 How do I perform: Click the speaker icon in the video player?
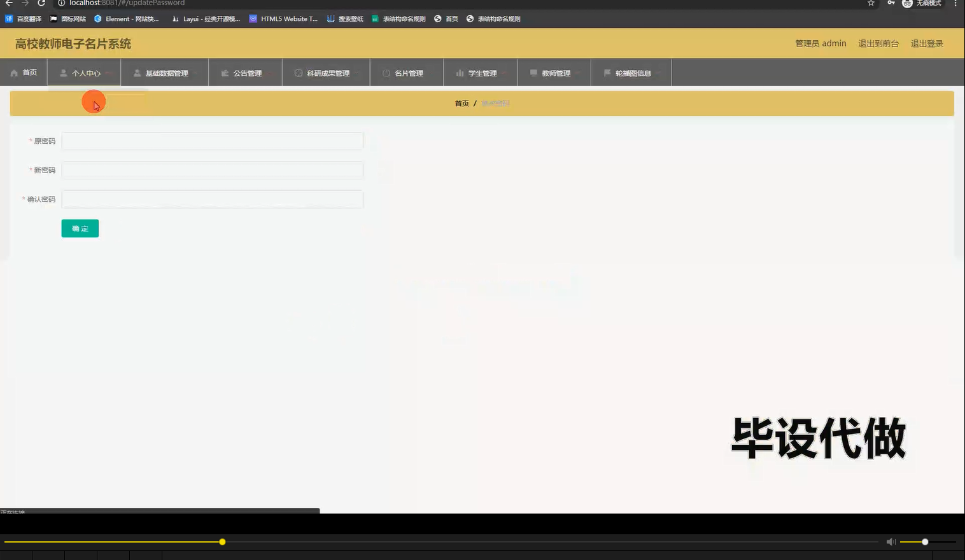click(891, 542)
